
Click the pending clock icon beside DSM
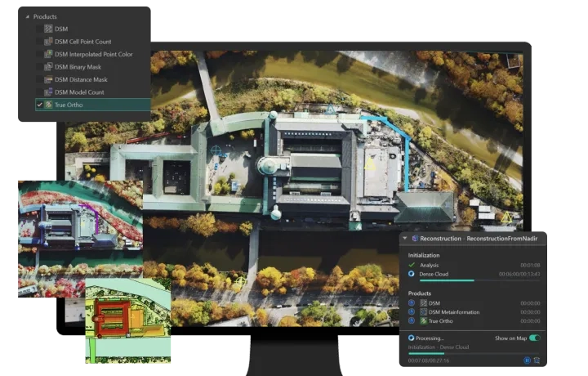412,302
